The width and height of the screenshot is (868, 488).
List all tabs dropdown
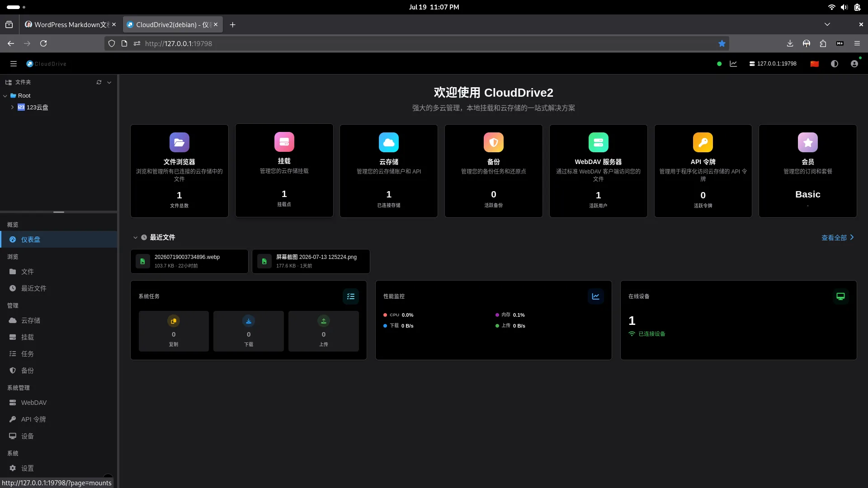pos(827,25)
